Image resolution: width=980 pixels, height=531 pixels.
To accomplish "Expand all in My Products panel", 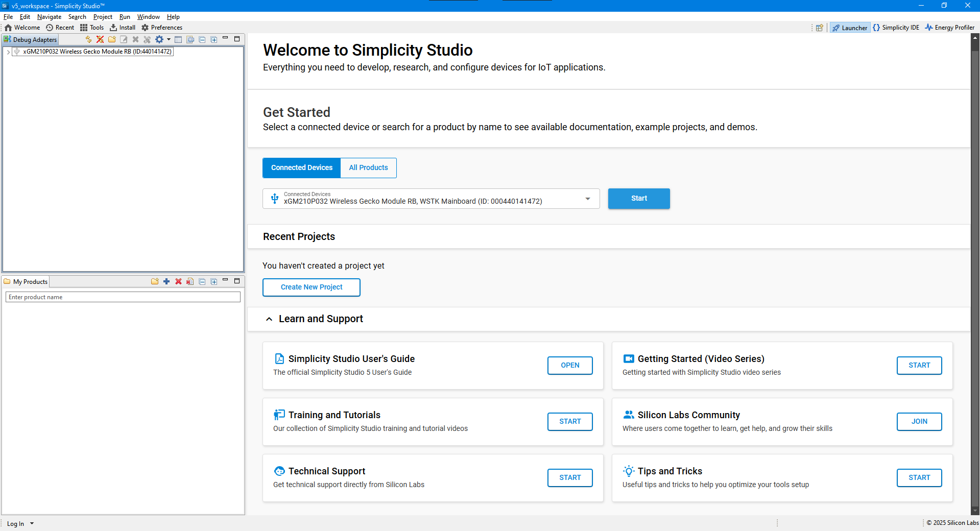I will pos(214,281).
